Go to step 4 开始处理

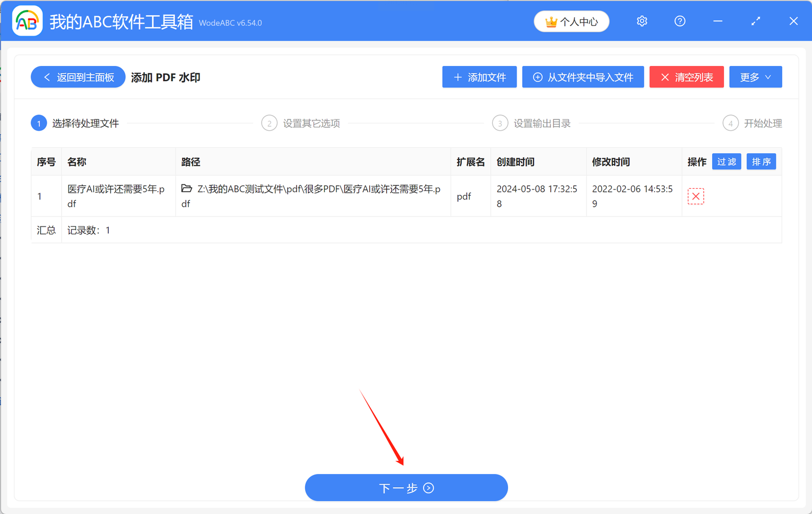coord(752,123)
